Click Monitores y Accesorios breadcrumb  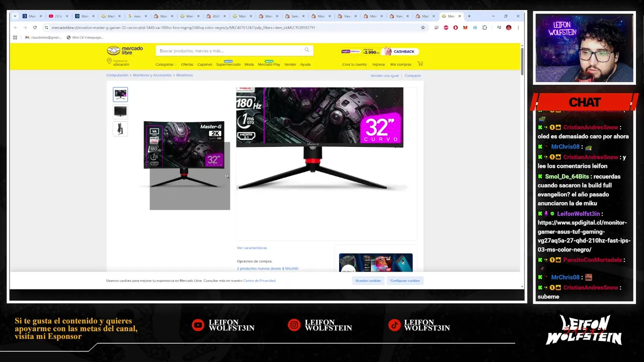pos(152,75)
